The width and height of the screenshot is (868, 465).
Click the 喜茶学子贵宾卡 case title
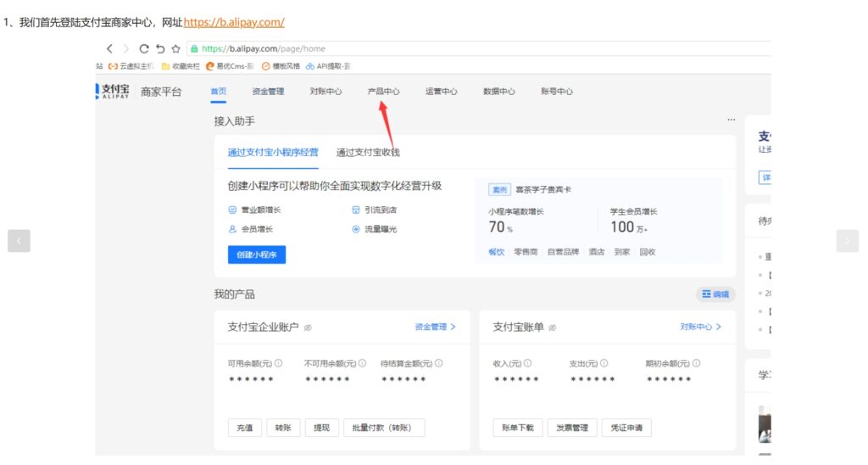pos(543,189)
